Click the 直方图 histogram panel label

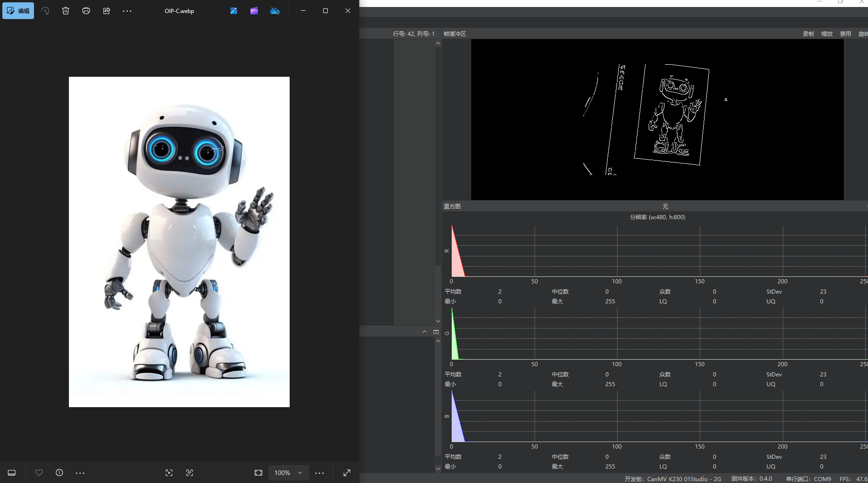(x=452, y=207)
